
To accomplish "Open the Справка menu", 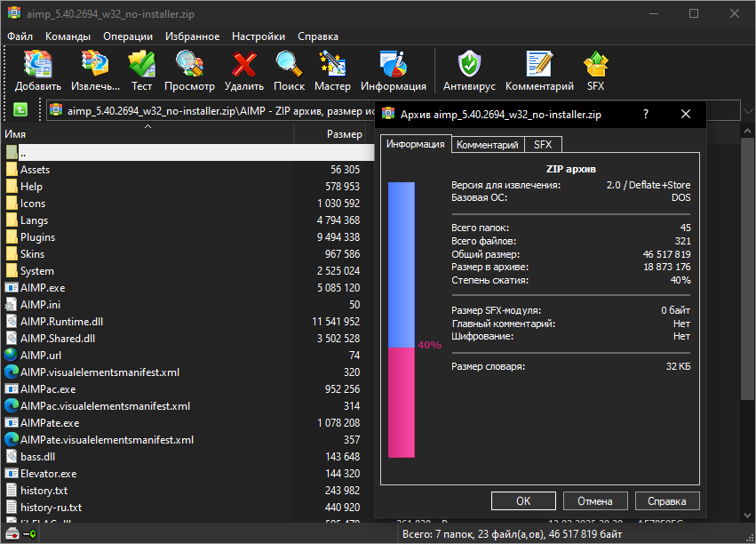I will click(x=318, y=36).
